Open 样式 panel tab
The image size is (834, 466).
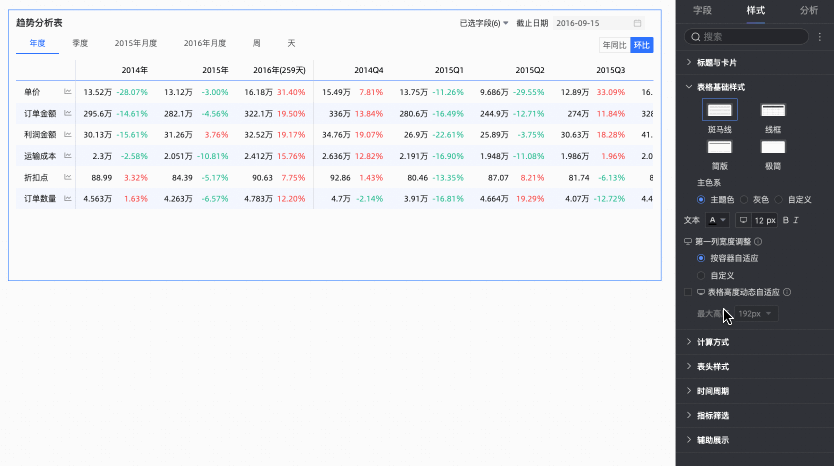pos(755,10)
